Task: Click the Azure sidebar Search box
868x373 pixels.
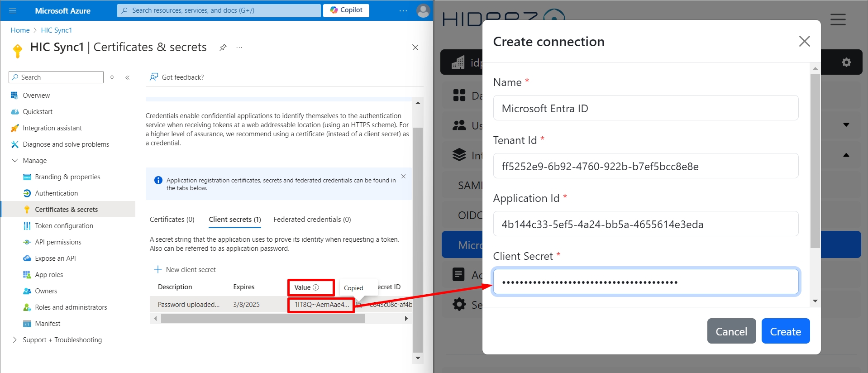Action: pyautogui.click(x=56, y=77)
